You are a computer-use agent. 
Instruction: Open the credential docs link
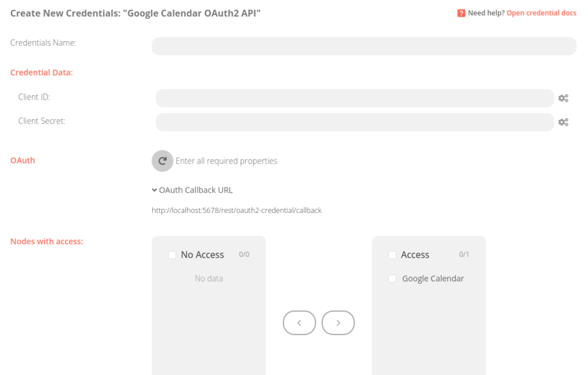click(x=541, y=13)
